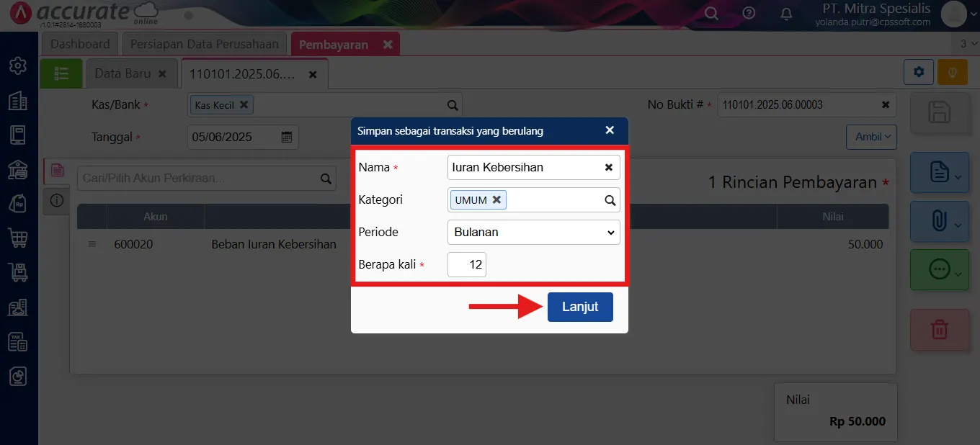Viewport: 980px width, 445px height.
Task: Switch to the Dashboard tab
Action: [x=79, y=43]
